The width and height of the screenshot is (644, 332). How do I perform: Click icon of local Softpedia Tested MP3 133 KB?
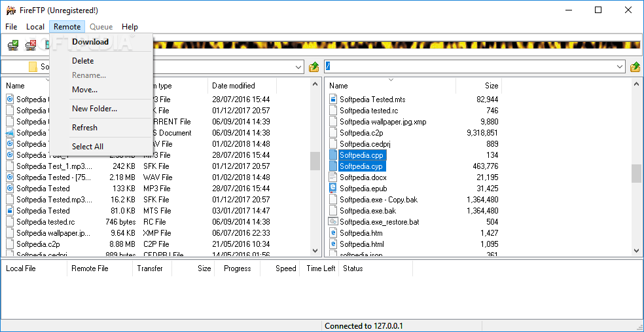(10, 189)
